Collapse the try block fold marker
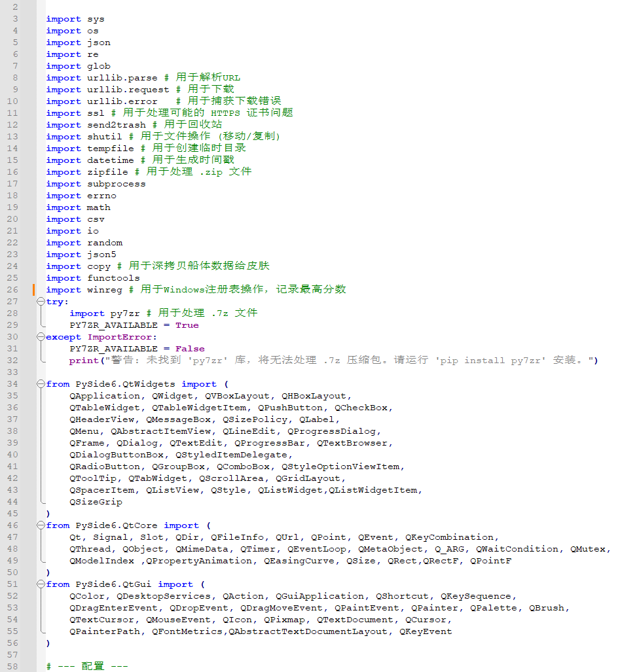 [x=41, y=302]
